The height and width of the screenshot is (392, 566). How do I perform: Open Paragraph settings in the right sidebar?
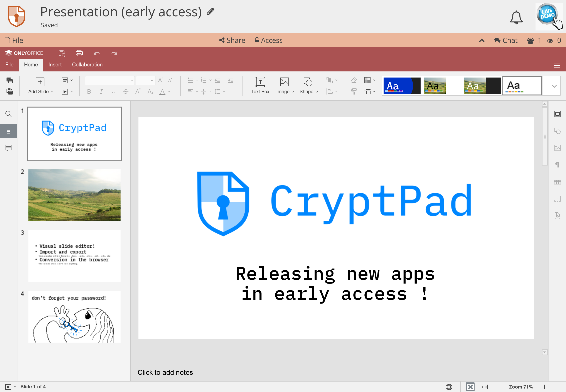click(x=557, y=165)
